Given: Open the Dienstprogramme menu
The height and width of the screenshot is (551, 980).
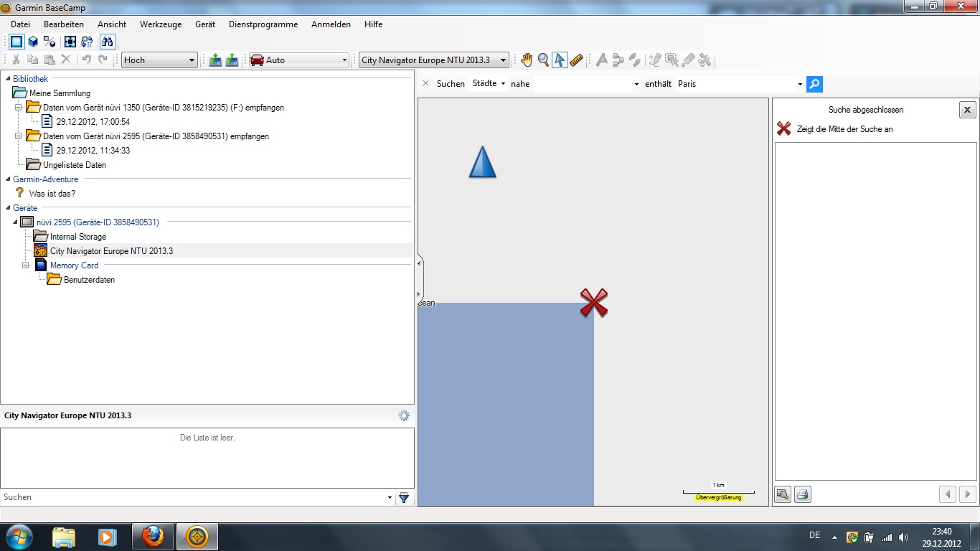Looking at the screenshot, I should [x=263, y=24].
